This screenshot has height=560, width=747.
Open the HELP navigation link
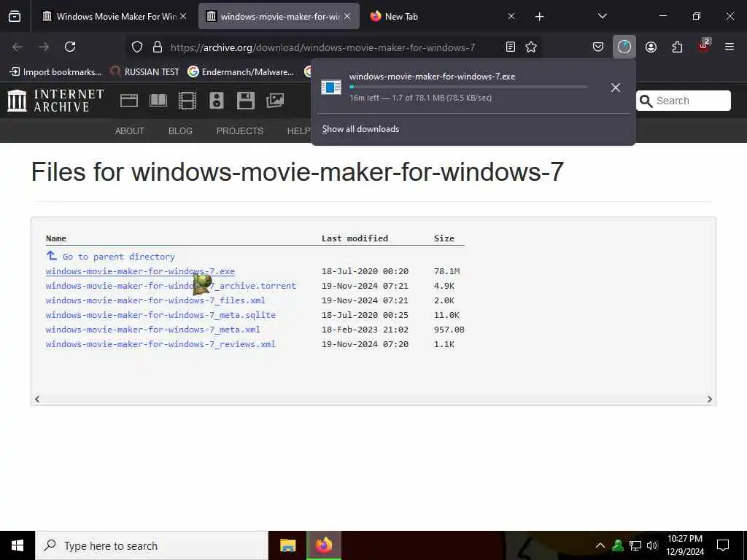(x=298, y=131)
